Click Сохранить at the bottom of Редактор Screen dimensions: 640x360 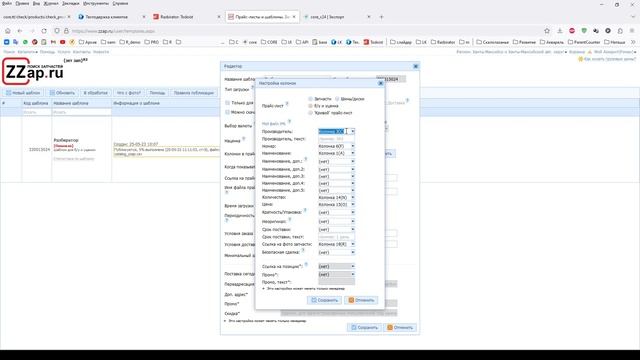(x=364, y=327)
